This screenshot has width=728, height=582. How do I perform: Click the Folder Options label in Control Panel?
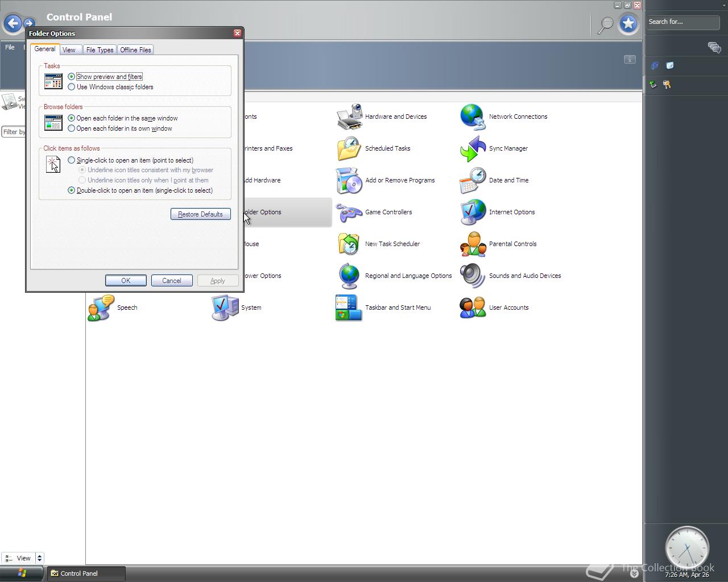[262, 212]
